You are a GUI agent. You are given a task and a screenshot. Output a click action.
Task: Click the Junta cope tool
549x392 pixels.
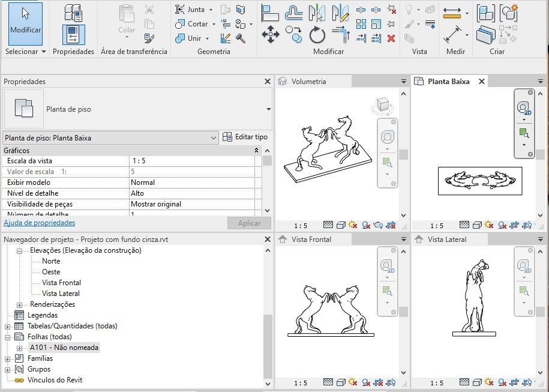pyautogui.click(x=190, y=10)
